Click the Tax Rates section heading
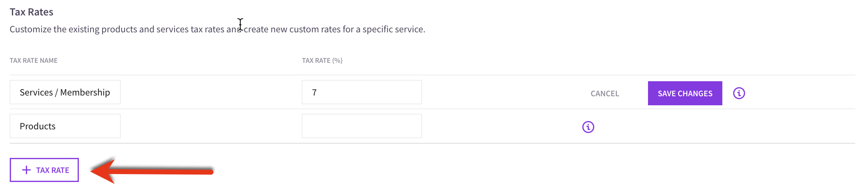The image size is (868, 188). [x=32, y=12]
